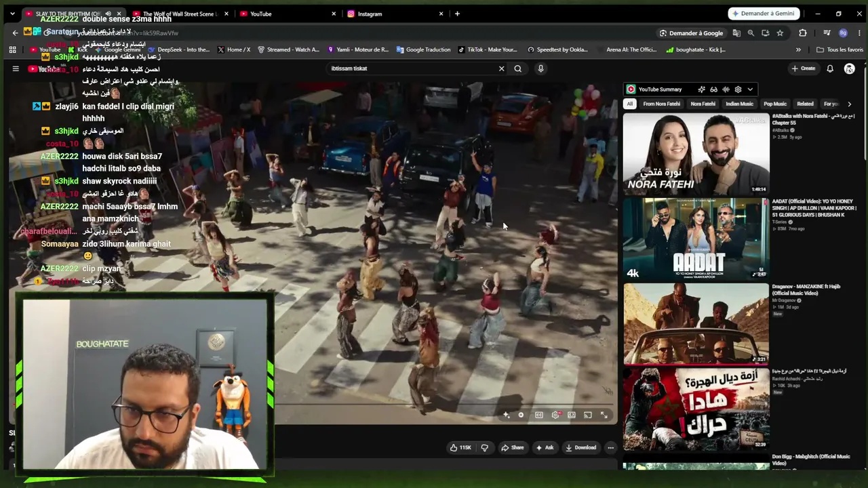Open the YouTube account avatar menu

[849, 68]
